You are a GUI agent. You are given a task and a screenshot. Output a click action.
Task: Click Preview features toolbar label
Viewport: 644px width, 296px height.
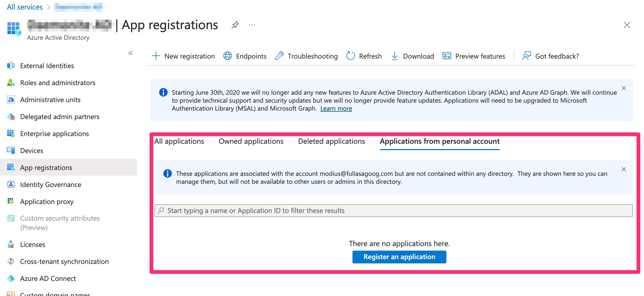(x=480, y=56)
